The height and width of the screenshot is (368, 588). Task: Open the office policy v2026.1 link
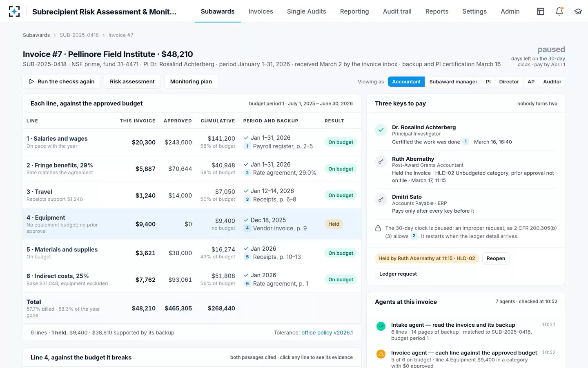pos(327,333)
